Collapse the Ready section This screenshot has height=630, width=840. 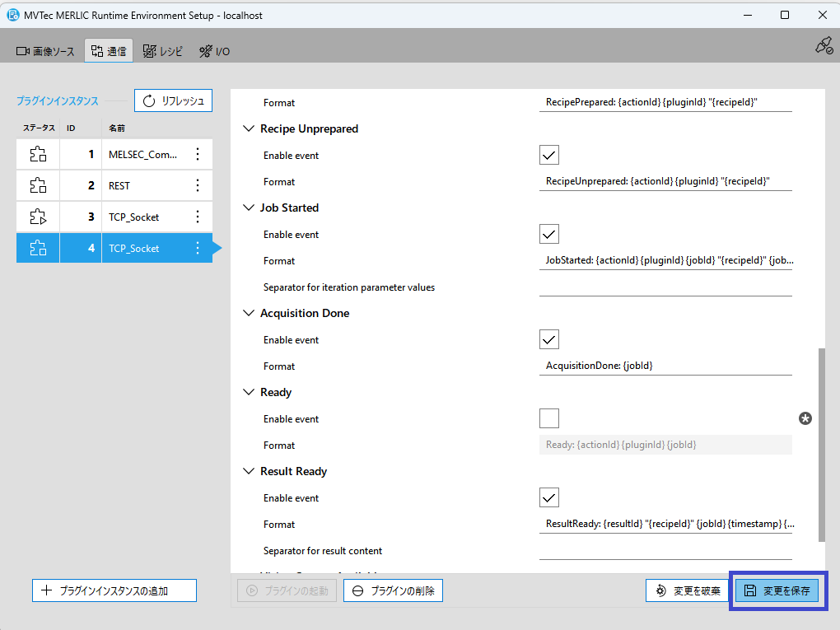249,392
